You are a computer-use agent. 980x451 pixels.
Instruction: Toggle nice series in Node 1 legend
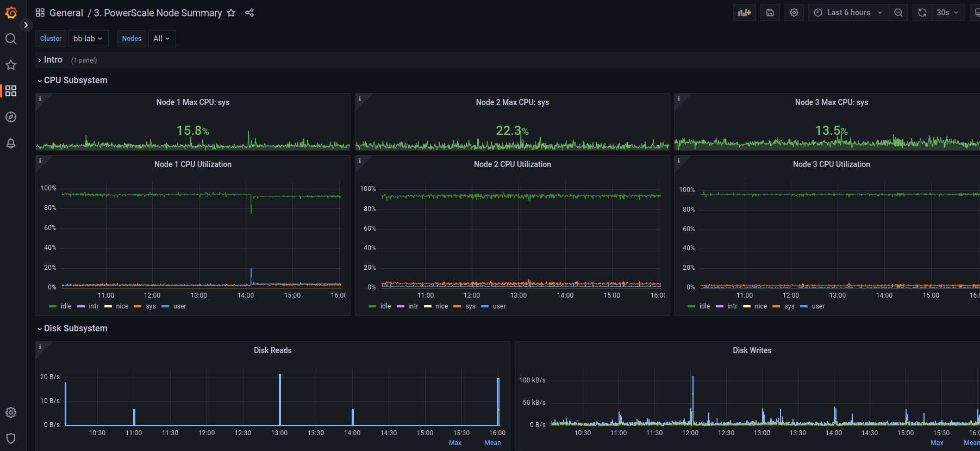pos(122,306)
